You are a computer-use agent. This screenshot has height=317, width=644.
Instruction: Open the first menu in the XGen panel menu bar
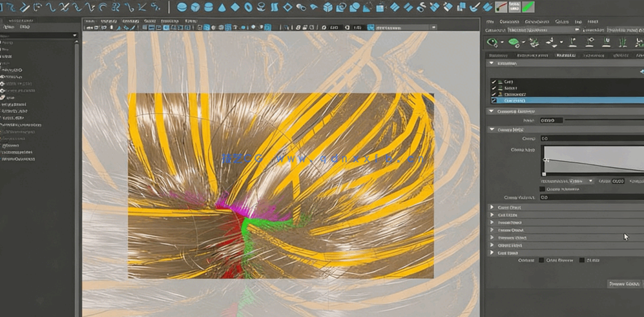(491, 21)
